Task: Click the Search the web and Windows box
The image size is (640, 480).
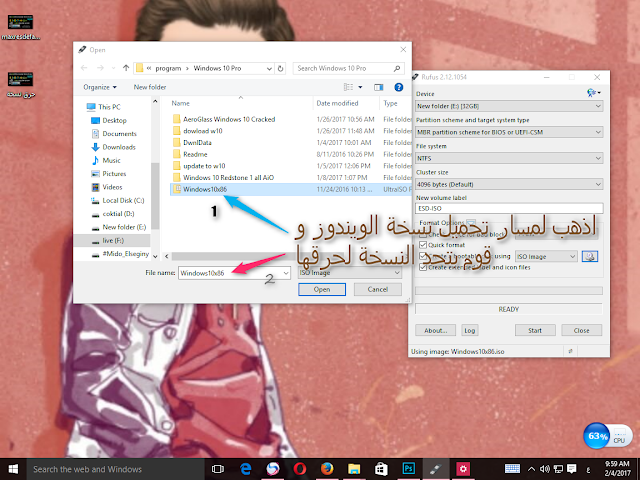Action: click(x=116, y=469)
